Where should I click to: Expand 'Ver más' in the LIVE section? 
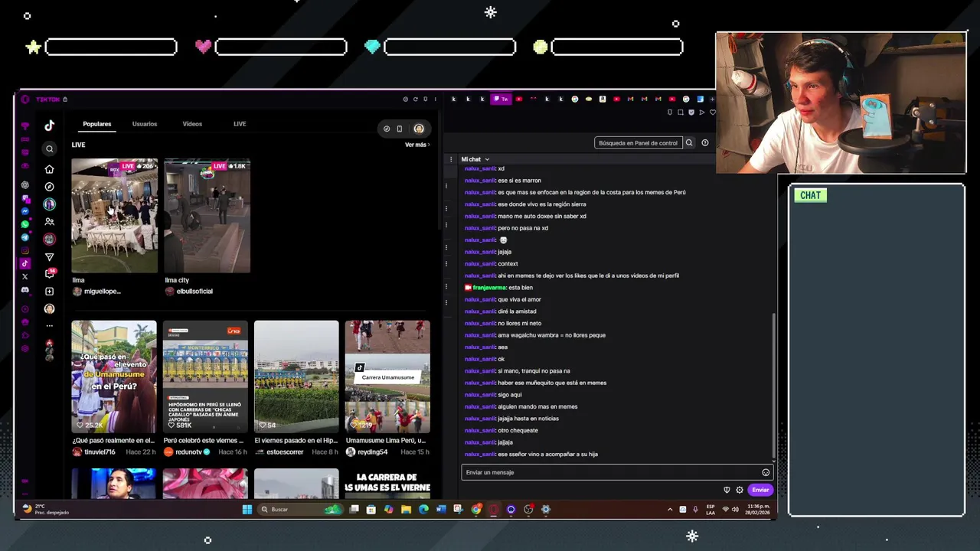417,145
